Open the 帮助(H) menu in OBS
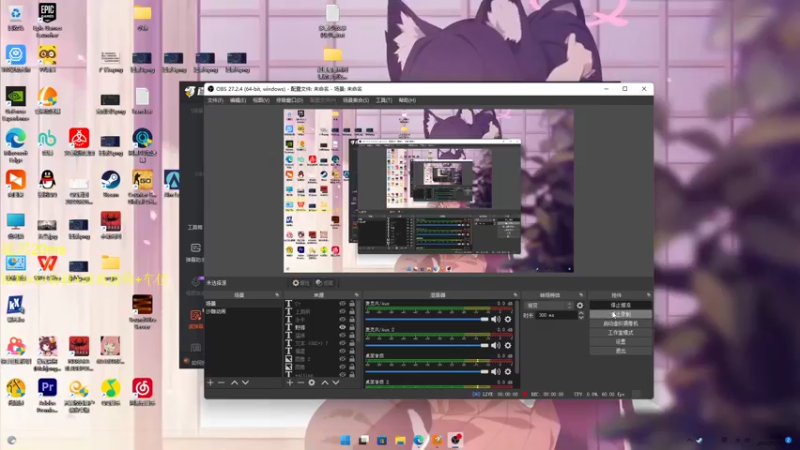 pyautogui.click(x=407, y=101)
